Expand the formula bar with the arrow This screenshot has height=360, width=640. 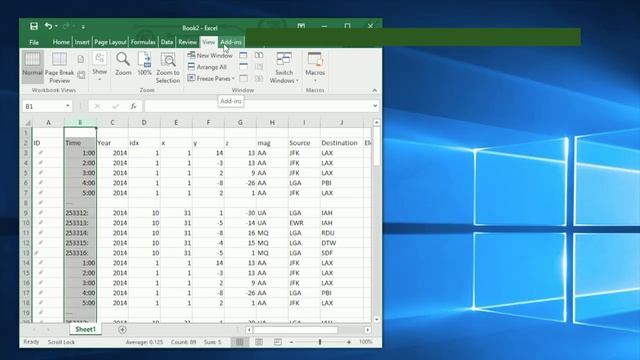(x=375, y=106)
